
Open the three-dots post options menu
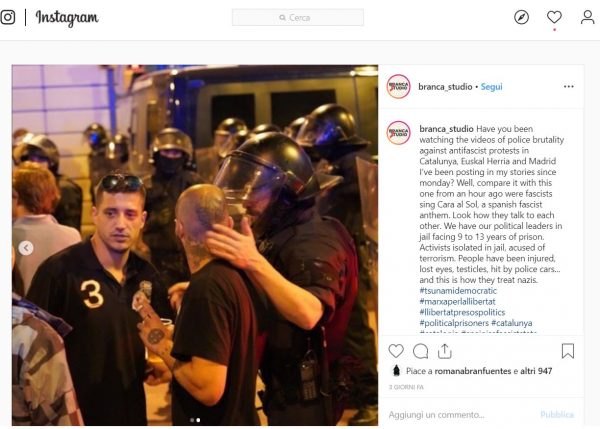click(x=569, y=86)
